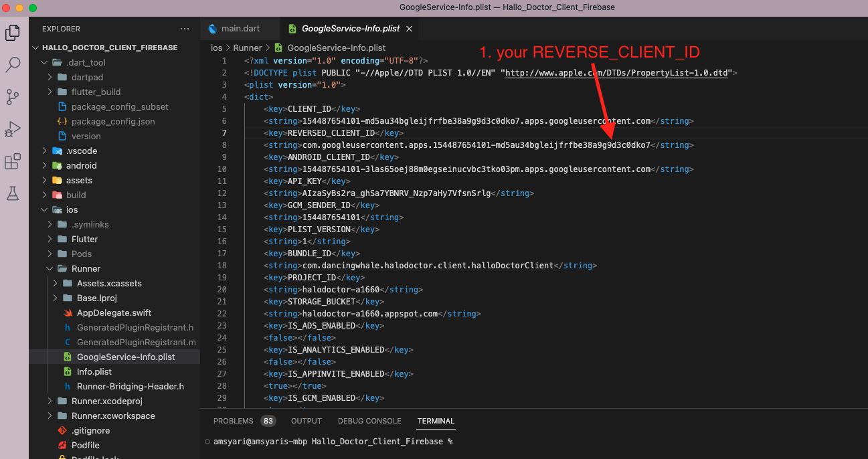Open the Search view icon
Image resolution: width=868 pixels, height=459 pixels.
point(13,65)
